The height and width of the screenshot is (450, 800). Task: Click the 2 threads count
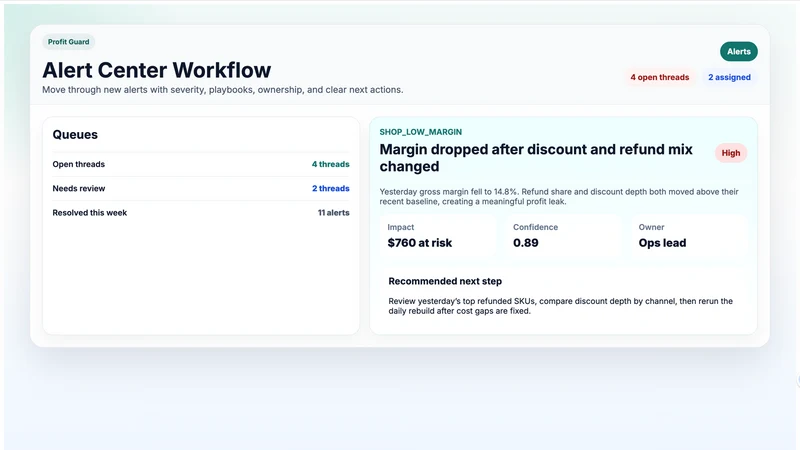331,188
